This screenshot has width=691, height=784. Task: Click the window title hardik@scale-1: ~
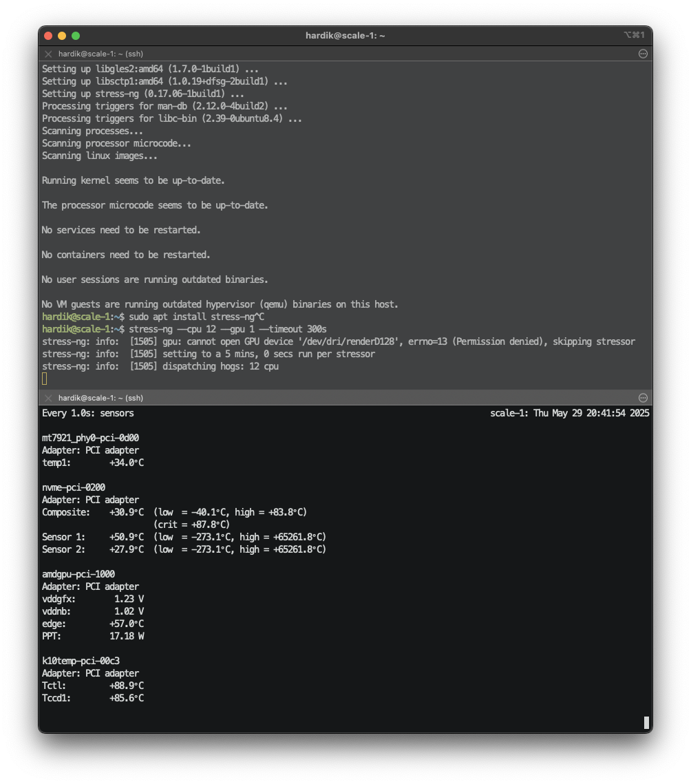(345, 36)
